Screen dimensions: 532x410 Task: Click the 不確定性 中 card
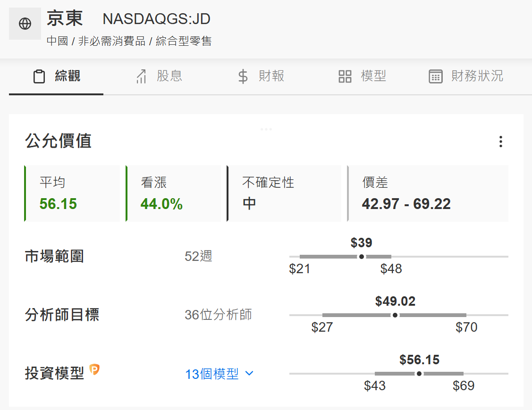point(284,193)
